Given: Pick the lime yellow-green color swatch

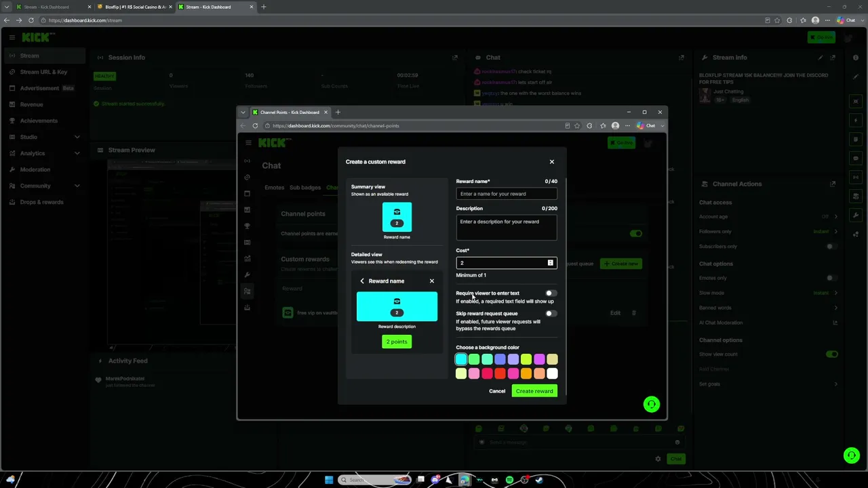Looking at the screenshot, I should [526, 359].
